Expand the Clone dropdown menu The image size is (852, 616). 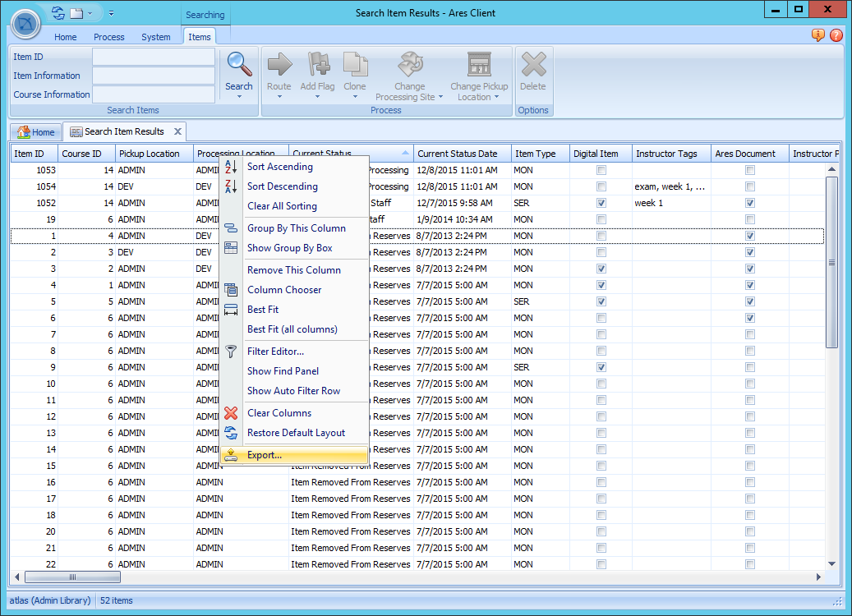(x=355, y=97)
